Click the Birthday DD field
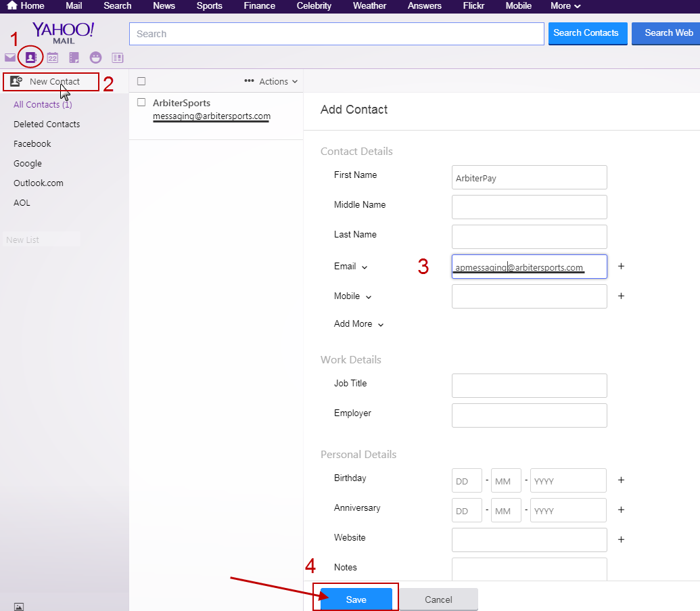700x611 pixels. point(467,480)
